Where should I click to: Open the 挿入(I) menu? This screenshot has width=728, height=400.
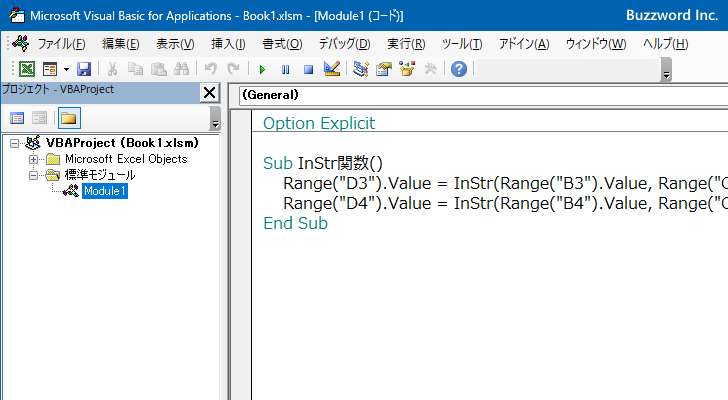click(228, 44)
